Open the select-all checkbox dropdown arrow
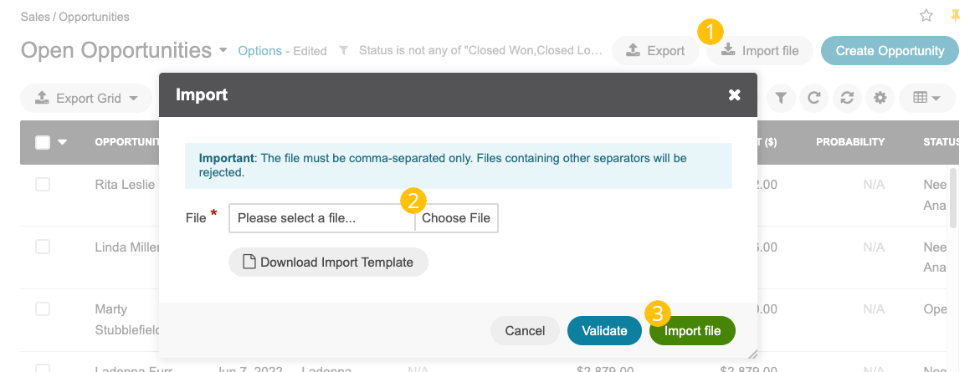The width and height of the screenshot is (980, 372). [62, 142]
